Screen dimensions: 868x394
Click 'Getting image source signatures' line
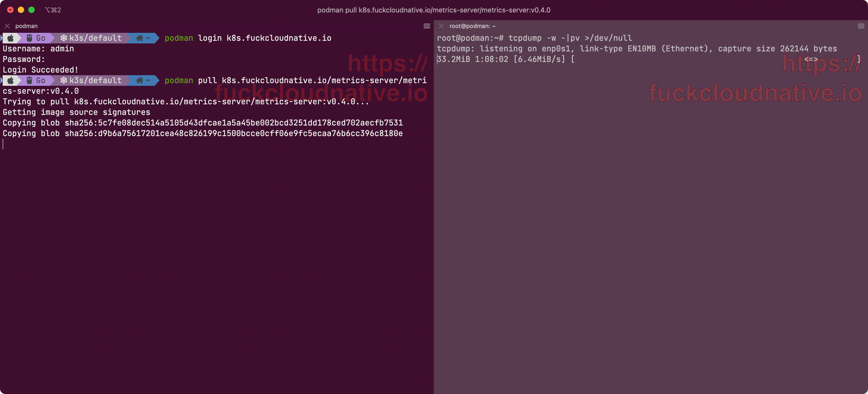pos(77,112)
